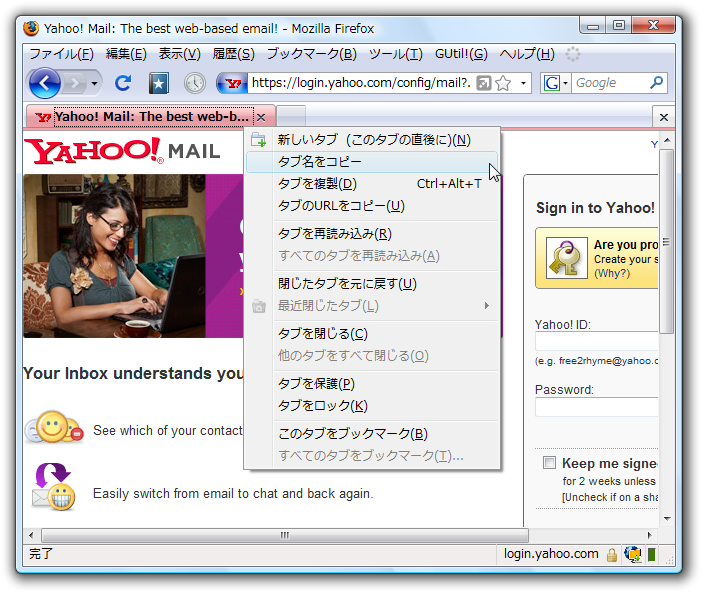Viewport: 703px width, 593px height.
Task: Click the keys security seal icon
Action: [567, 258]
